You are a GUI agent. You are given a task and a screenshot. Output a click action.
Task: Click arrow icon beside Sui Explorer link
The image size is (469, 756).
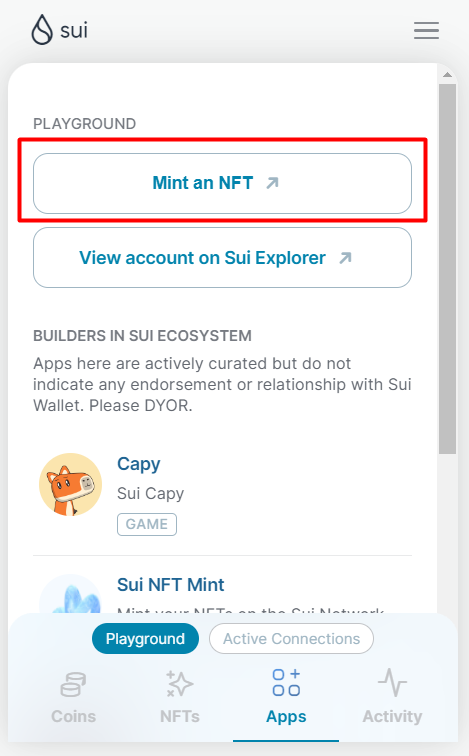[x=345, y=258]
